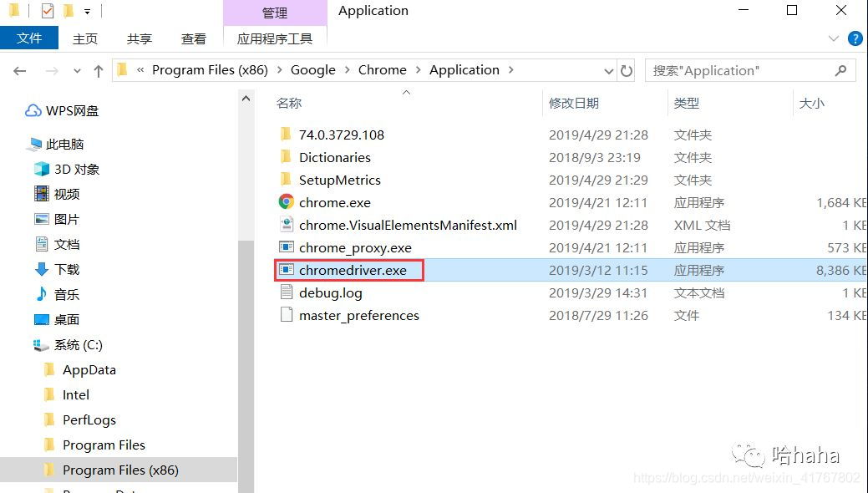The height and width of the screenshot is (493, 868).
Task: Click the navigation pane scroll up arrow
Action: coord(246,99)
